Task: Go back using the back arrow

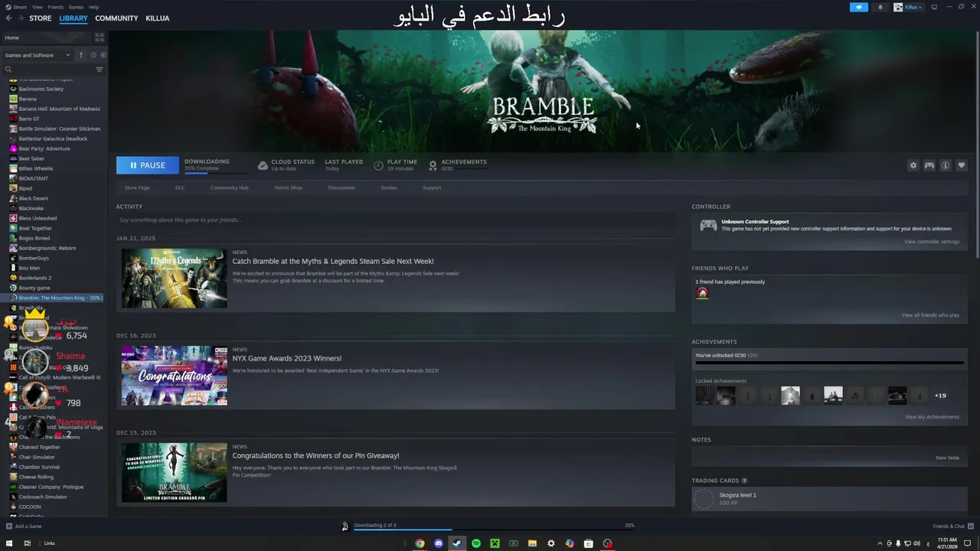Action: [8, 18]
